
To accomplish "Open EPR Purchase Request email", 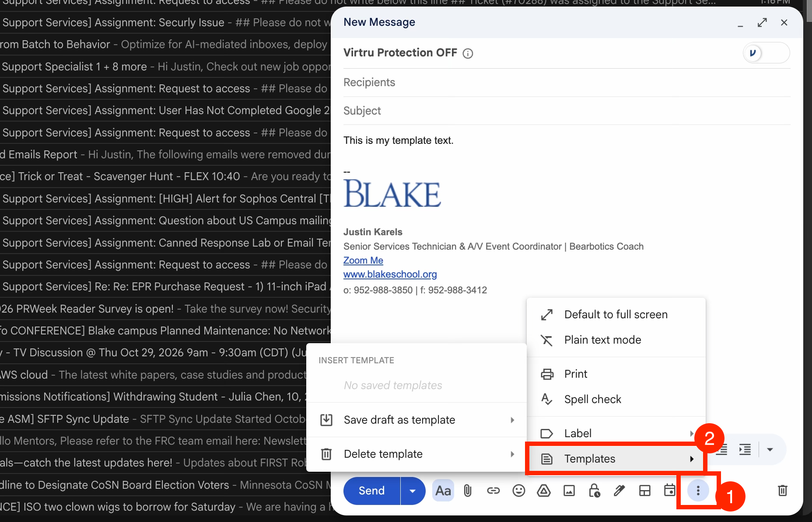I will (165, 286).
